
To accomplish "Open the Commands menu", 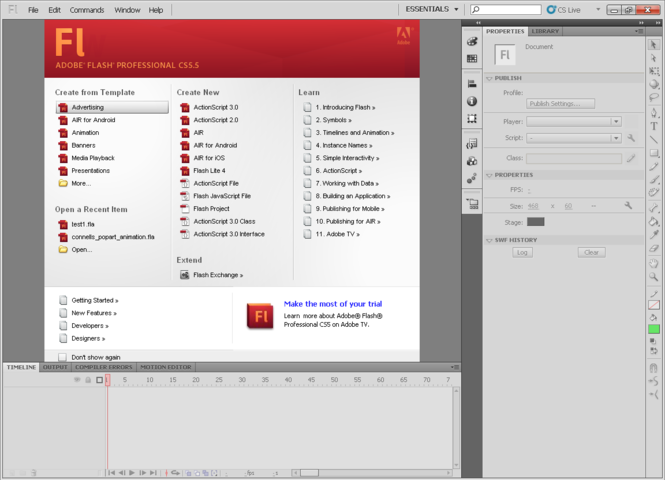I will tap(87, 10).
